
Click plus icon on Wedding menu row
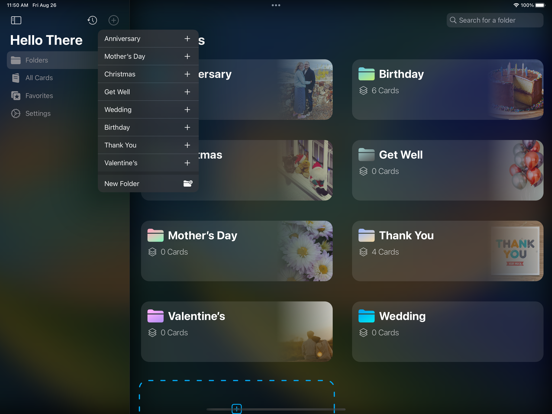tap(187, 110)
